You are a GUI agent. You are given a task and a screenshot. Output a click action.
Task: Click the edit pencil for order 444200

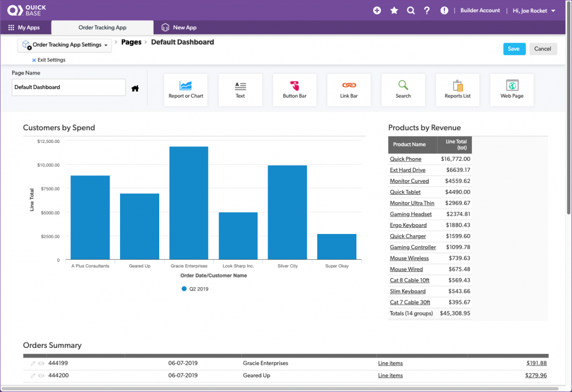click(33, 376)
